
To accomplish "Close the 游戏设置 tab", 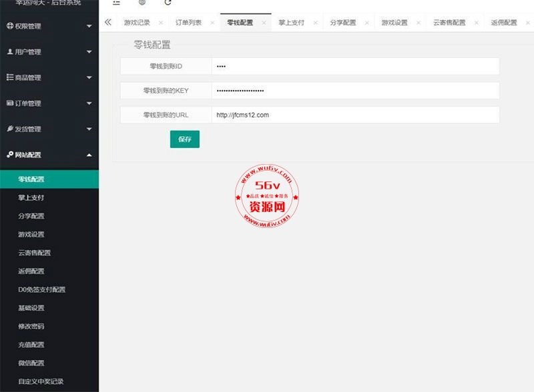I will click(x=419, y=23).
